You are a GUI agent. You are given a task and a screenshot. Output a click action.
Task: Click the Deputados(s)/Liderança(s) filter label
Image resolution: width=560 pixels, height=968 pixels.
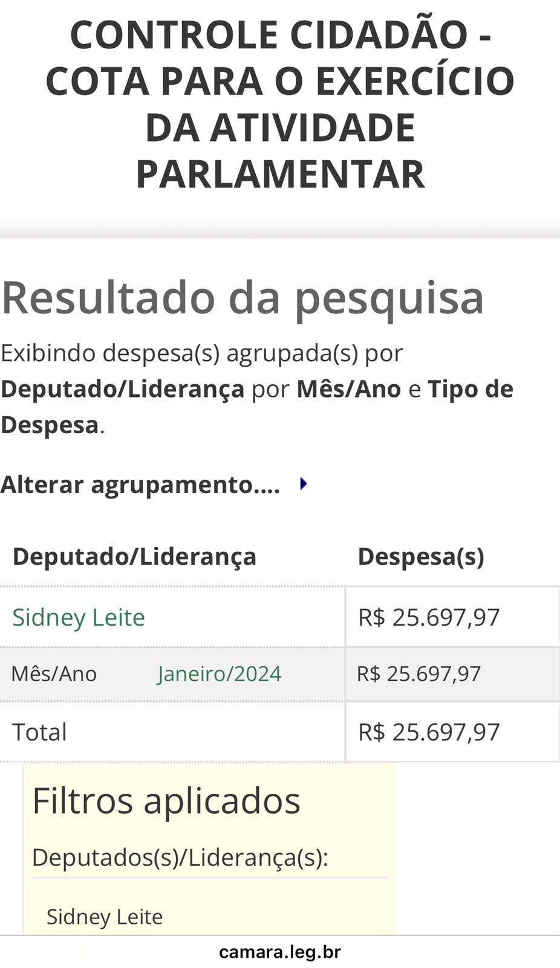(180, 857)
